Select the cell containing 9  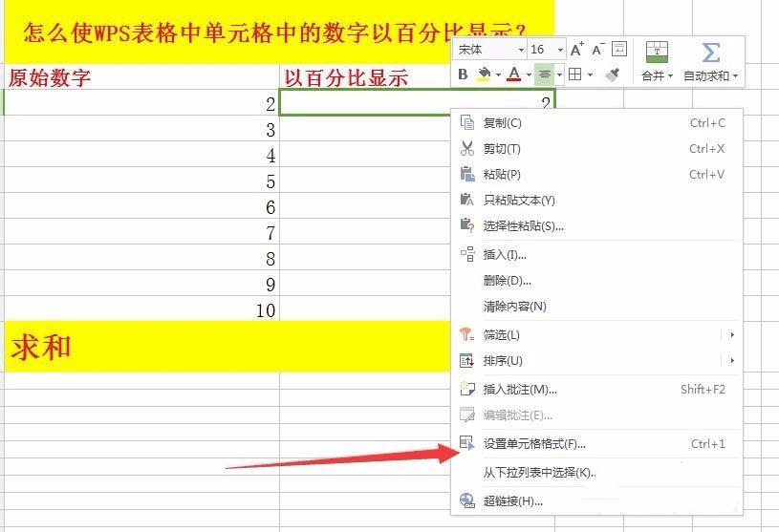coord(141,284)
